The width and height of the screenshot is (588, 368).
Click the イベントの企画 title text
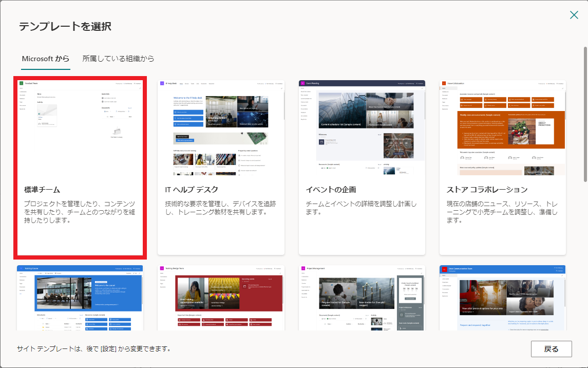[x=331, y=190]
